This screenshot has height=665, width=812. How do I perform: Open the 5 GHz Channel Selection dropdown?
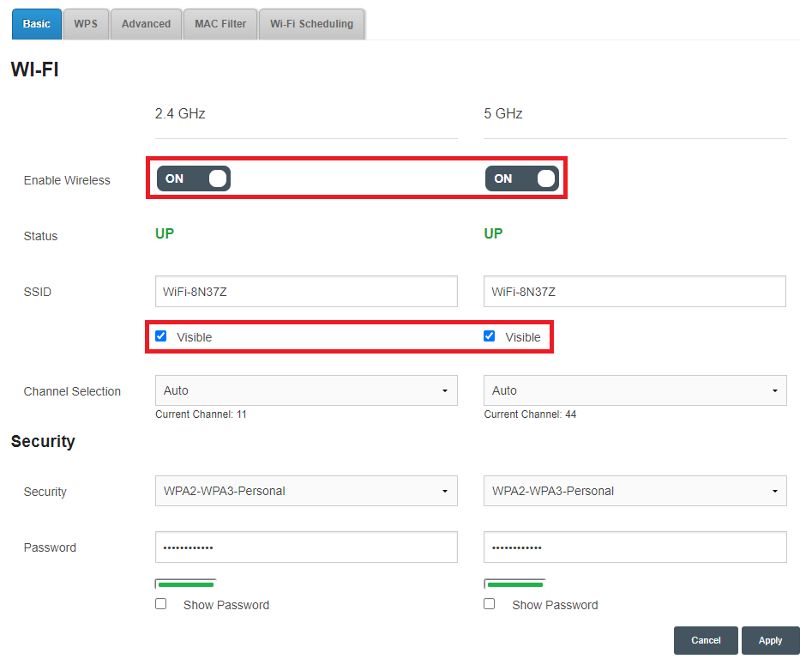click(635, 390)
